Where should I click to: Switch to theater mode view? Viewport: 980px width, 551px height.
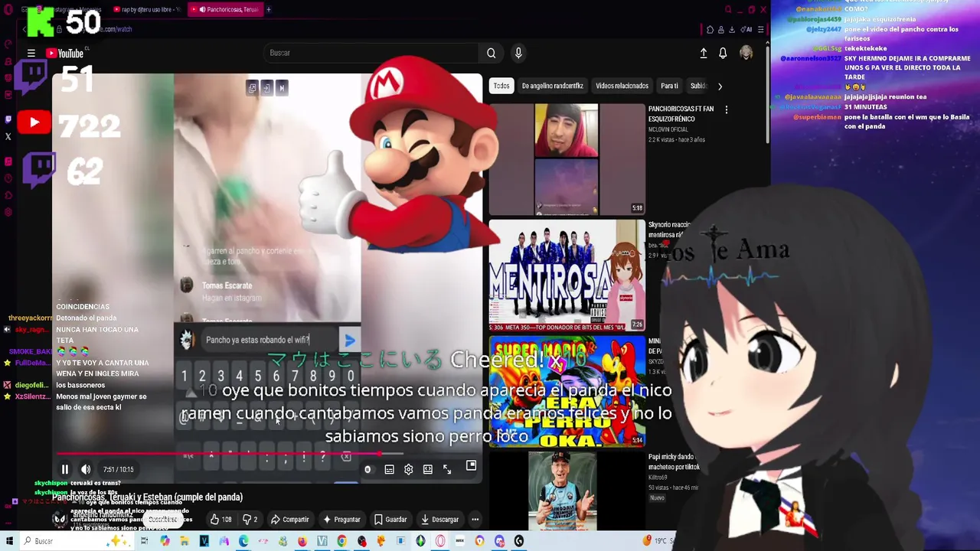coord(427,469)
